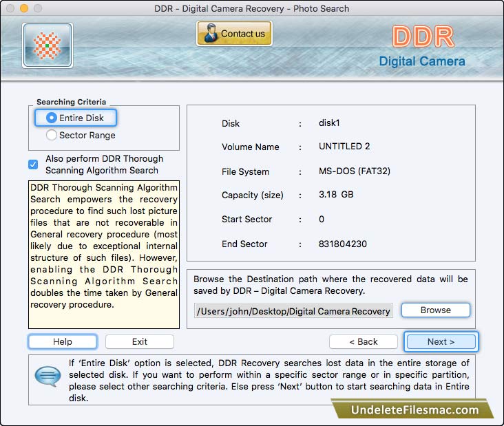Select the Sector Range radio option
The height and width of the screenshot is (426, 504).
tap(81, 136)
